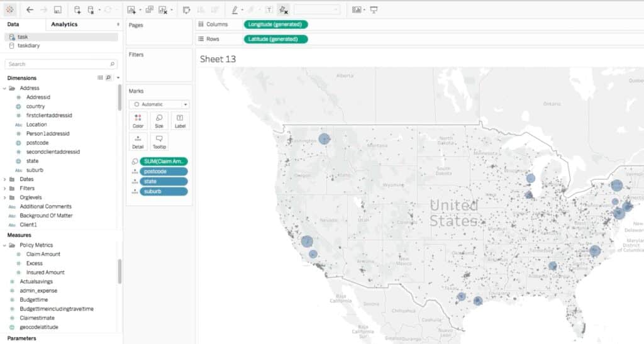Select the Claim Amount measure
Image resolution: width=644 pixels, height=344 pixels.
point(43,254)
